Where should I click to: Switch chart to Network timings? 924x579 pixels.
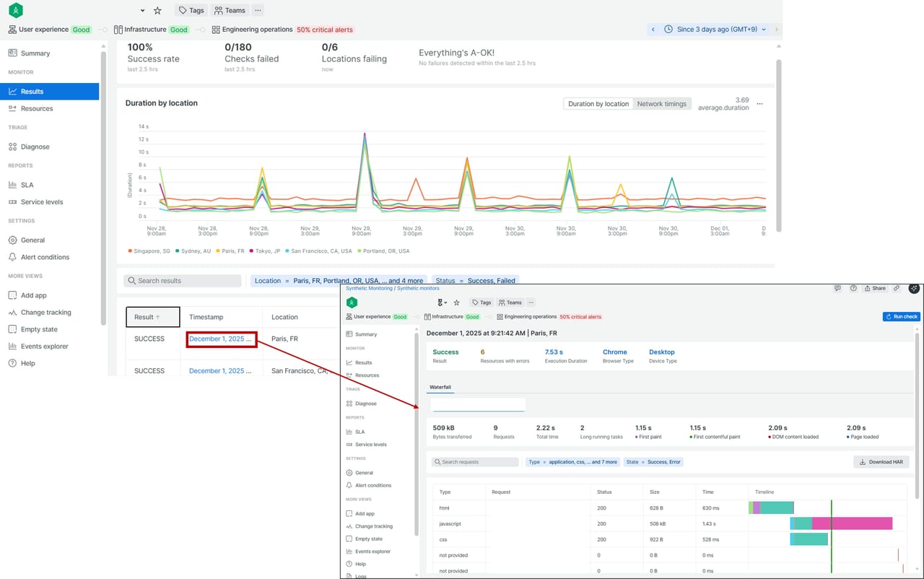coord(661,104)
